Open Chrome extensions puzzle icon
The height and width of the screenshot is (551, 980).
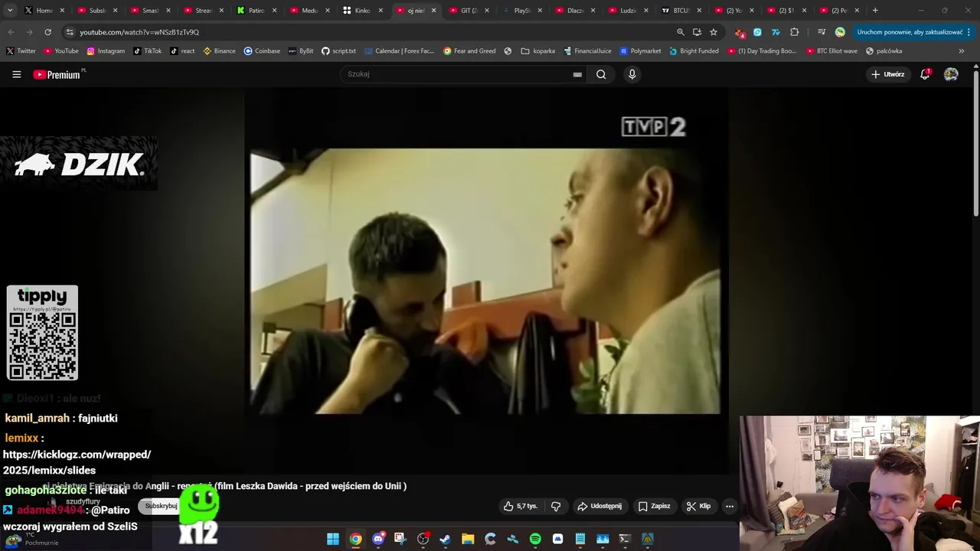click(794, 32)
